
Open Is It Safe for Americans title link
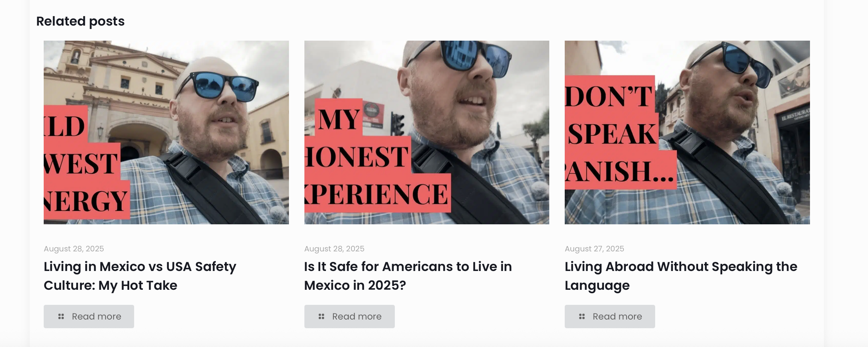click(x=408, y=276)
